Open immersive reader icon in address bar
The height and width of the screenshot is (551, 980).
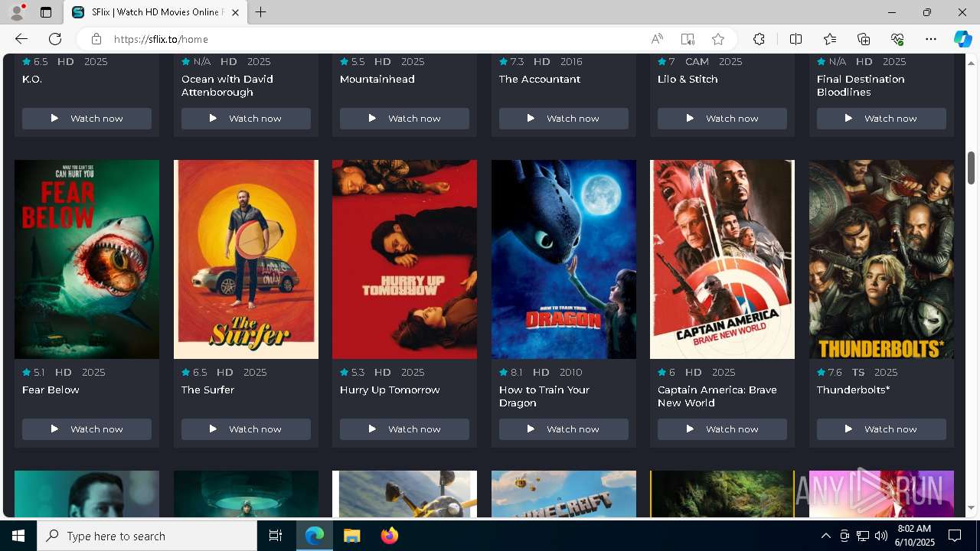click(x=688, y=39)
